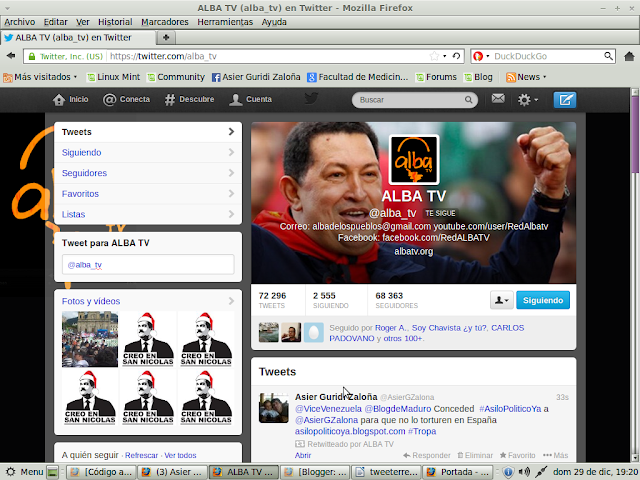Open the 72 296 Tweets count
The width and height of the screenshot is (640, 480).
272,300
